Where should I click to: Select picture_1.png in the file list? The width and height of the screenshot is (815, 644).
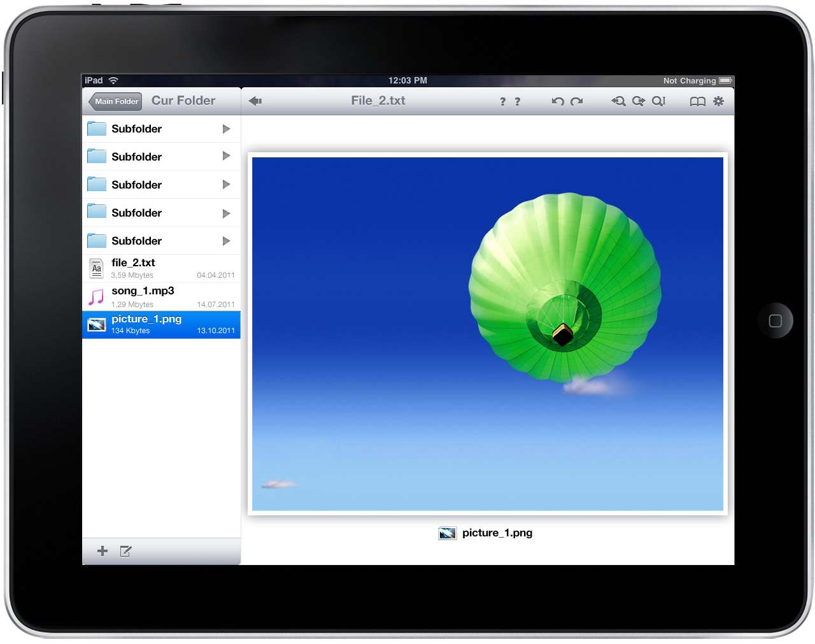[162, 325]
